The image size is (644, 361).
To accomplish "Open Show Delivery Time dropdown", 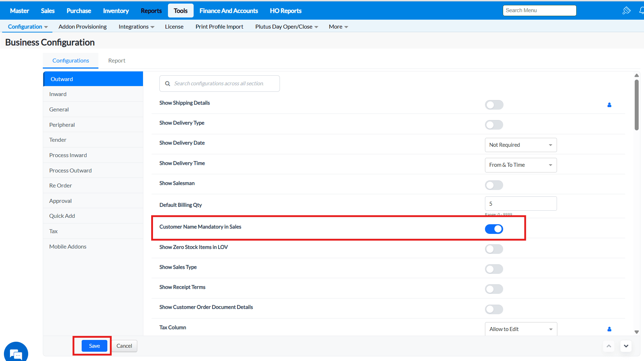I will click(521, 165).
